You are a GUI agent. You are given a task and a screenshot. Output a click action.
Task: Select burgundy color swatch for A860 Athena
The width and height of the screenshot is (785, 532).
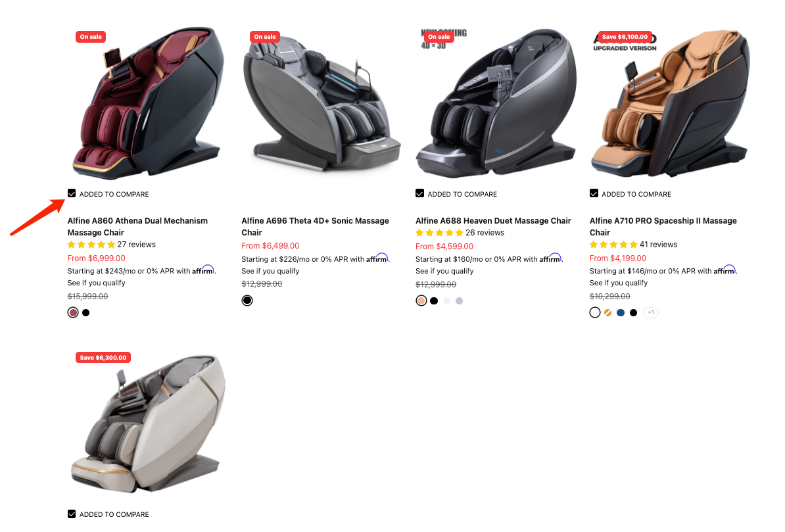click(73, 312)
